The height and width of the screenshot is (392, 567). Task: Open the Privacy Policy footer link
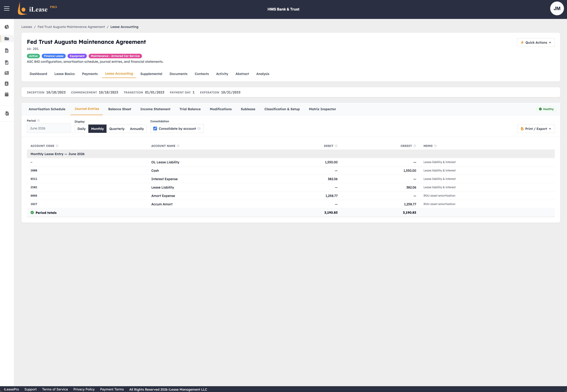[x=84, y=389]
